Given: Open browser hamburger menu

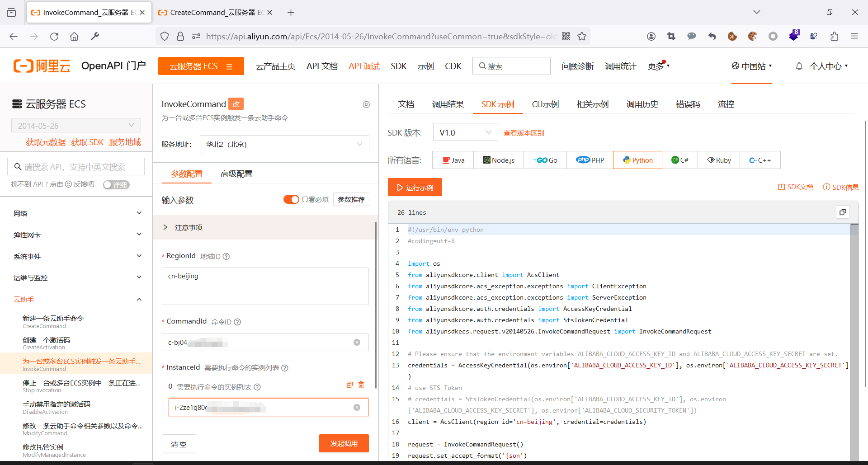Looking at the screenshot, I should click(854, 37).
